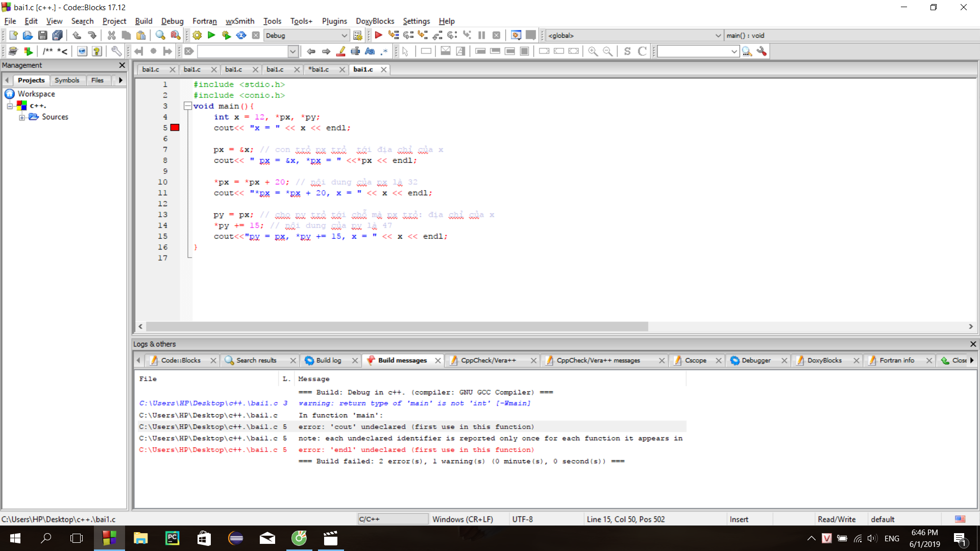Remove breakpoint on line 5

click(175, 128)
